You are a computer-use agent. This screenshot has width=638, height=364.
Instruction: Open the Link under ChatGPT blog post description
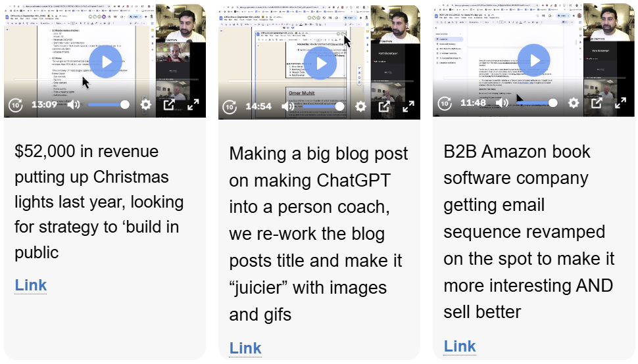point(245,348)
